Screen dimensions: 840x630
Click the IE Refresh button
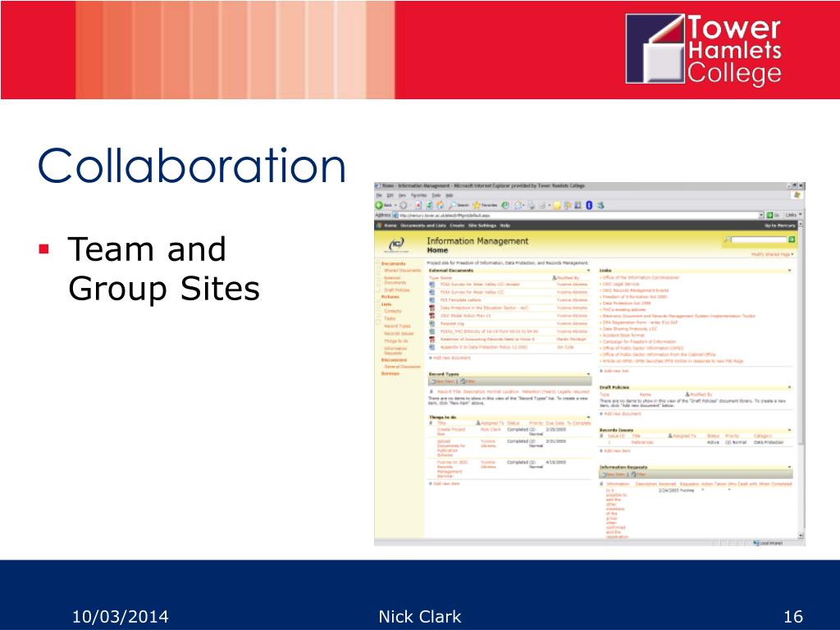click(429, 205)
